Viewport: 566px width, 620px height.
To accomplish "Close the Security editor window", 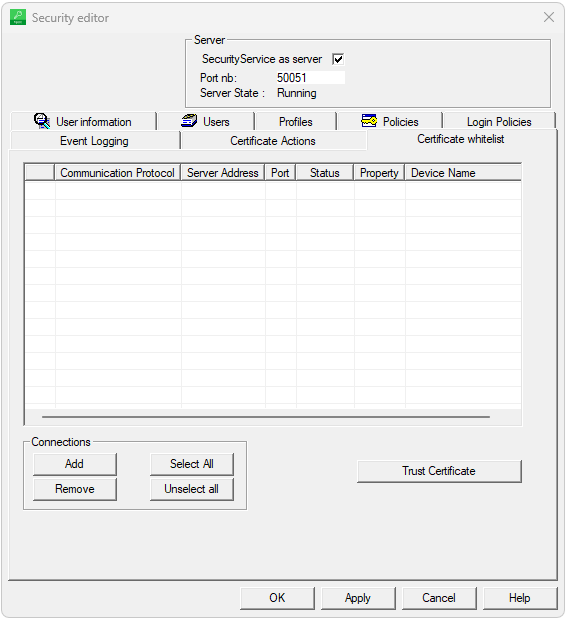I will tap(549, 17).
